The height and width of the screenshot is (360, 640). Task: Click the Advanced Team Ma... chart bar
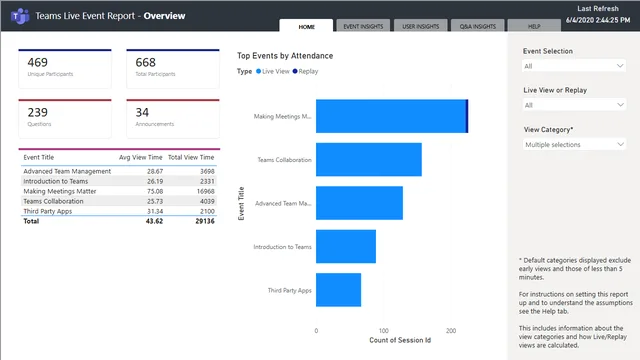[359, 203]
